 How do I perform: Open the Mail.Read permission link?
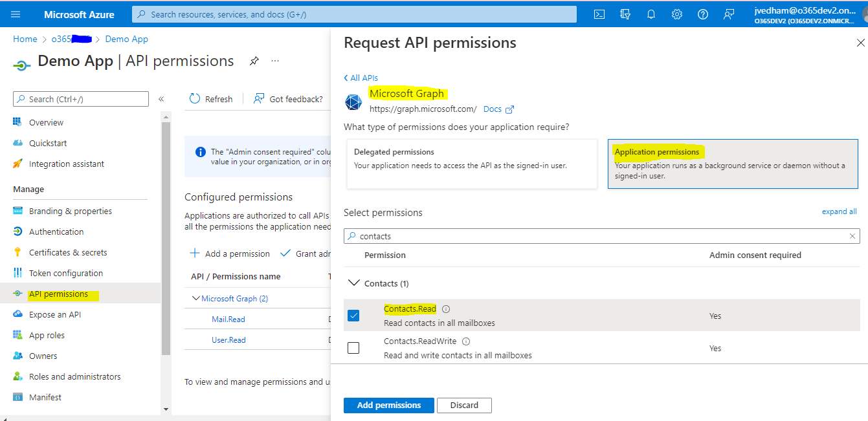228,319
